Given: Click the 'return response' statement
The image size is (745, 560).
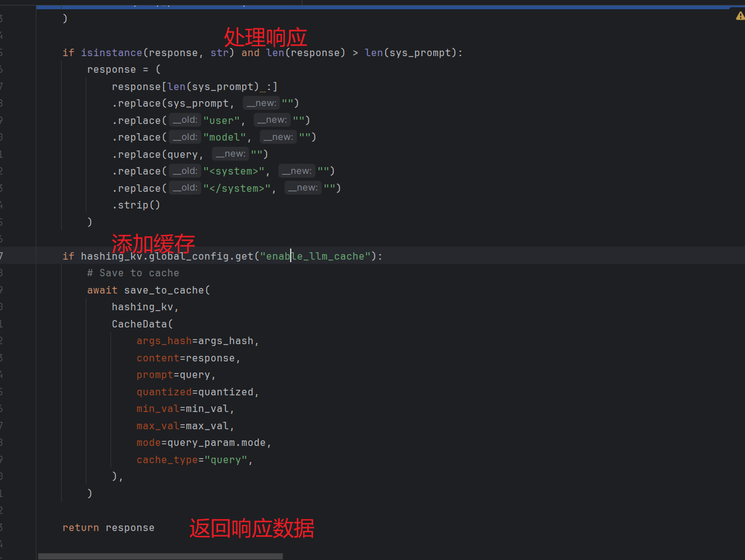Looking at the screenshot, I should 109,528.
